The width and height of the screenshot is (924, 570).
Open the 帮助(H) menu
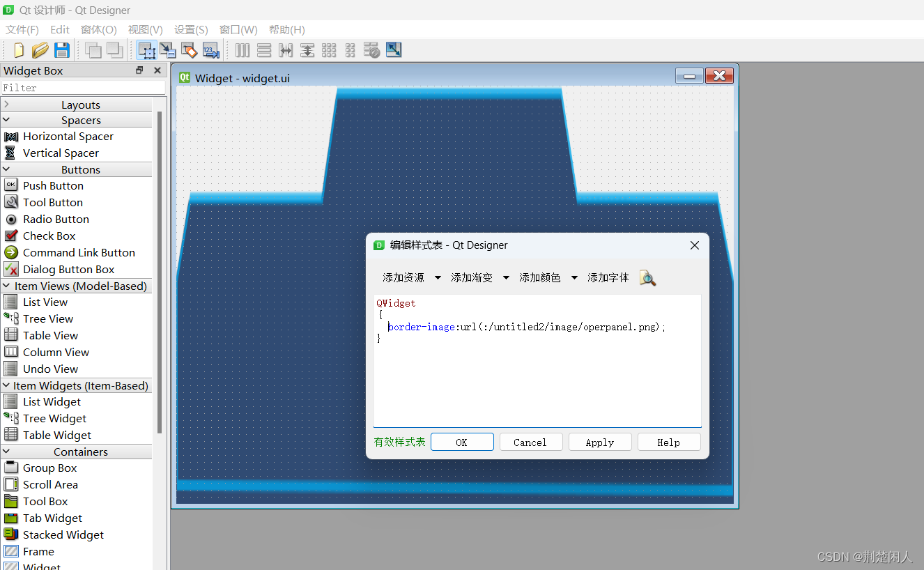(x=286, y=29)
